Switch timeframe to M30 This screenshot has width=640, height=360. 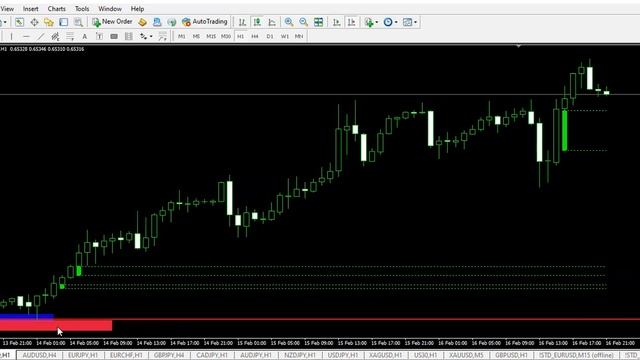tap(226, 36)
